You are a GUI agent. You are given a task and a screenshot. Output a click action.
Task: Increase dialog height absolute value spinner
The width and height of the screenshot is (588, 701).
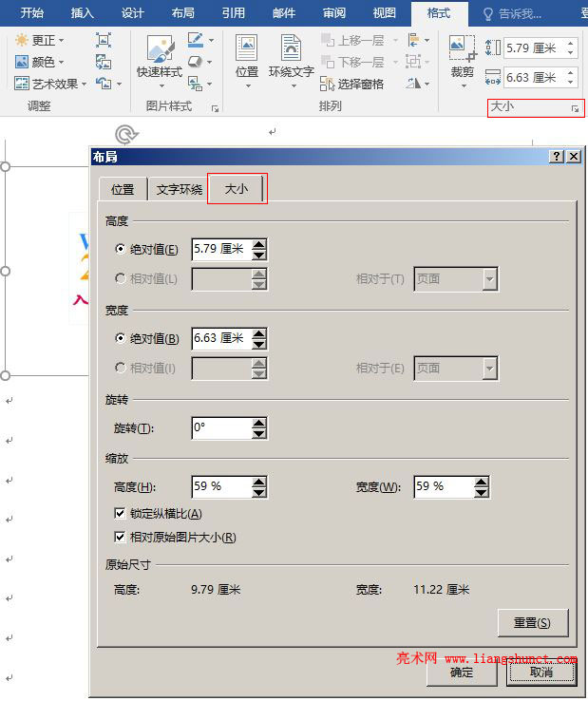point(259,244)
